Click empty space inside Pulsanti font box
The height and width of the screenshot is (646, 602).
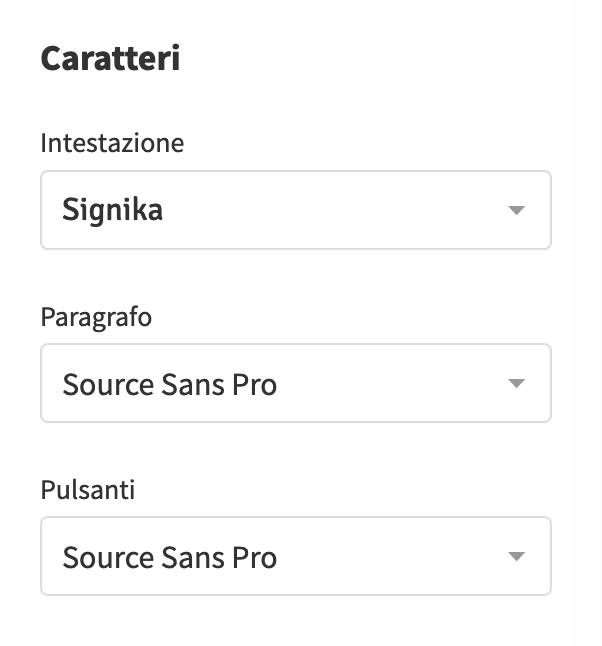pos(400,556)
